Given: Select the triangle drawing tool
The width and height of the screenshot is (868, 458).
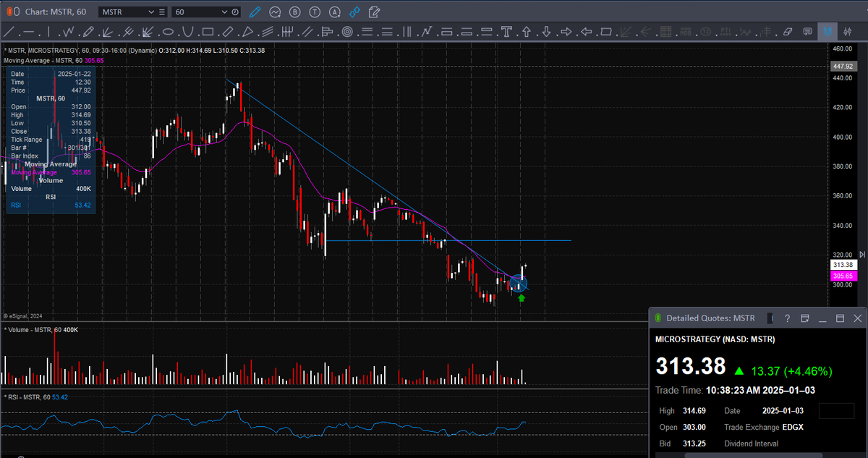Looking at the screenshot, I should pyautogui.click(x=247, y=32).
